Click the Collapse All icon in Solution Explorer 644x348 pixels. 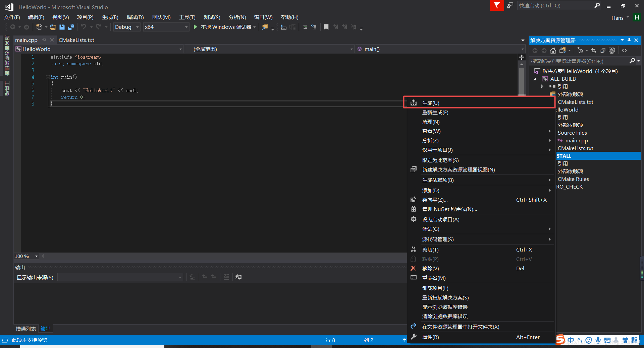click(x=603, y=51)
